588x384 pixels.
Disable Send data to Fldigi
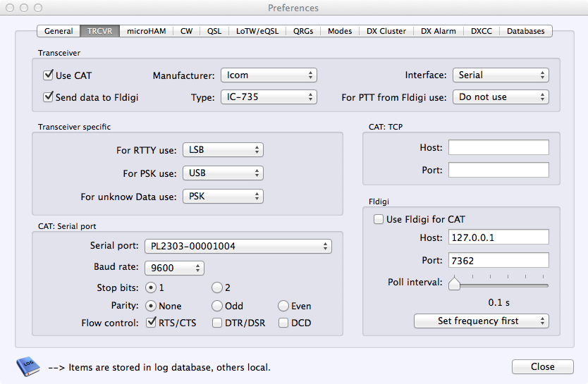[x=49, y=97]
